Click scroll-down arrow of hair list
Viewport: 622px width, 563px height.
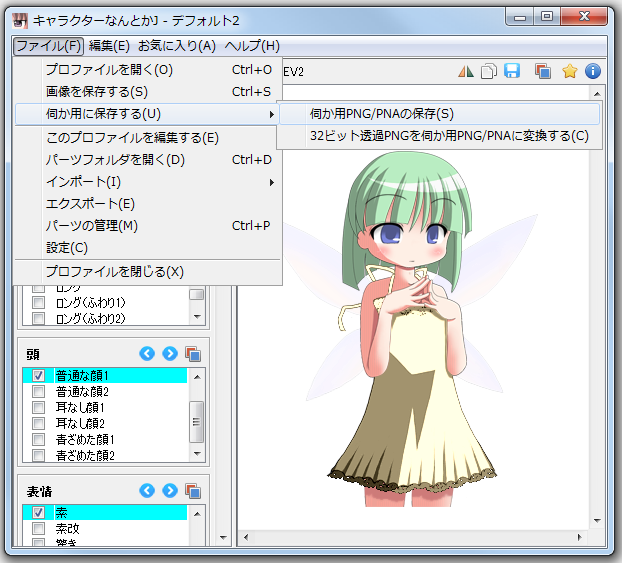pos(197,317)
